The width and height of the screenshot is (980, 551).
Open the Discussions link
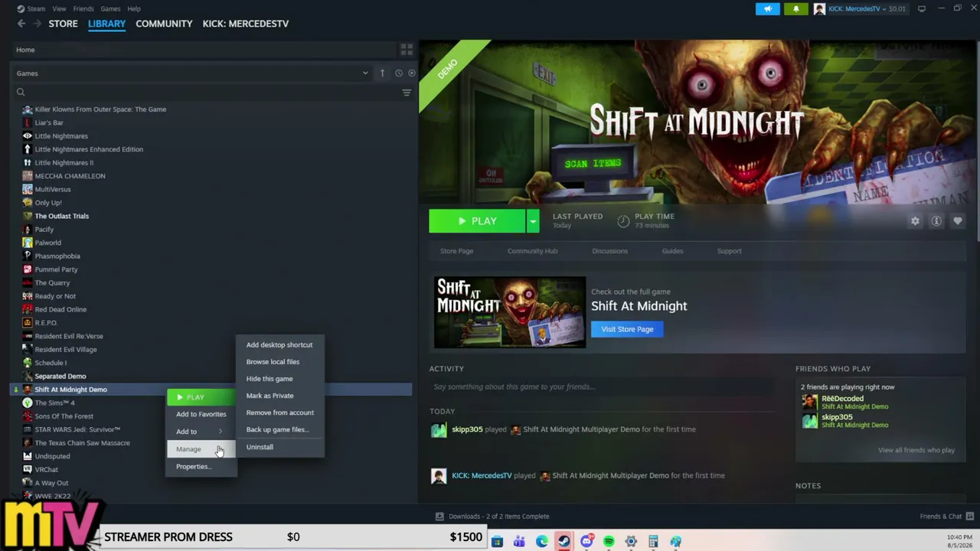(609, 251)
